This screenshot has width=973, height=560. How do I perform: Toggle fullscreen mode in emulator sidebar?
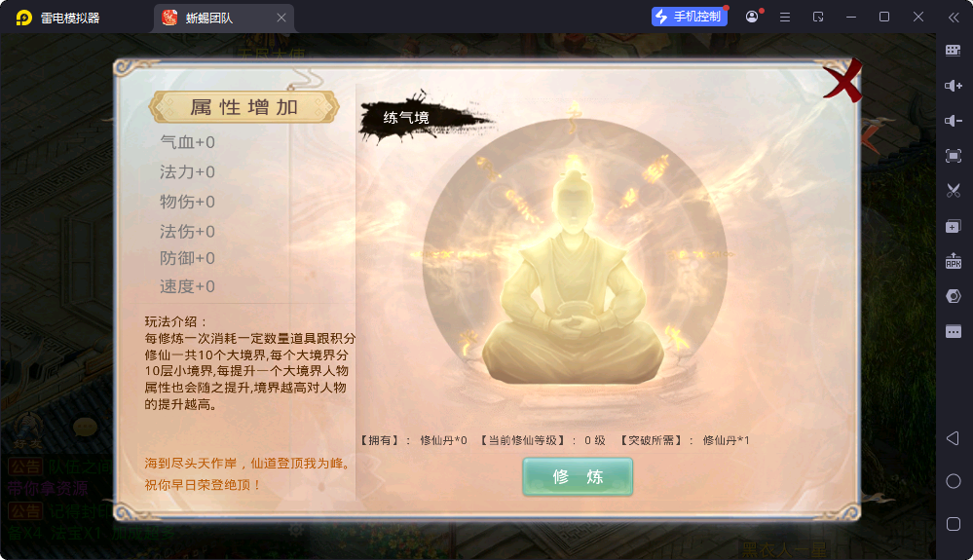tap(954, 156)
